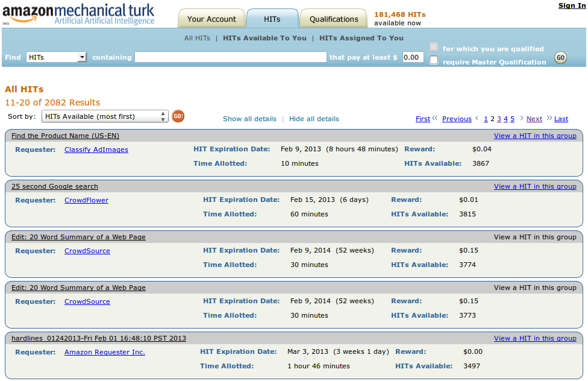Select the HITs tab

(x=272, y=19)
